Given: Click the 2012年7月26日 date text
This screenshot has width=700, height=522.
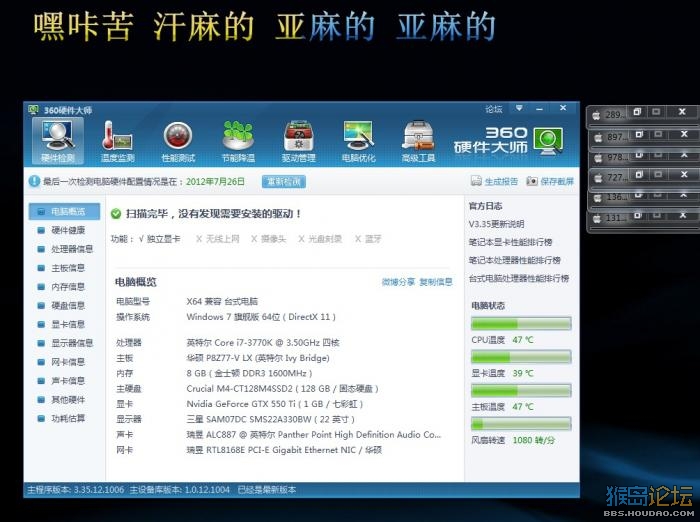Looking at the screenshot, I should [215, 181].
